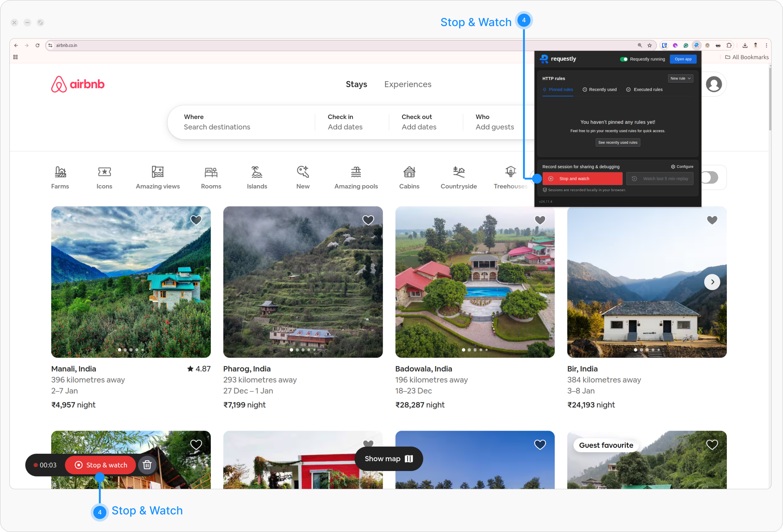Viewport: 783px width, 532px height.
Task: Go to next photo of Bir listing
Action: click(x=712, y=282)
